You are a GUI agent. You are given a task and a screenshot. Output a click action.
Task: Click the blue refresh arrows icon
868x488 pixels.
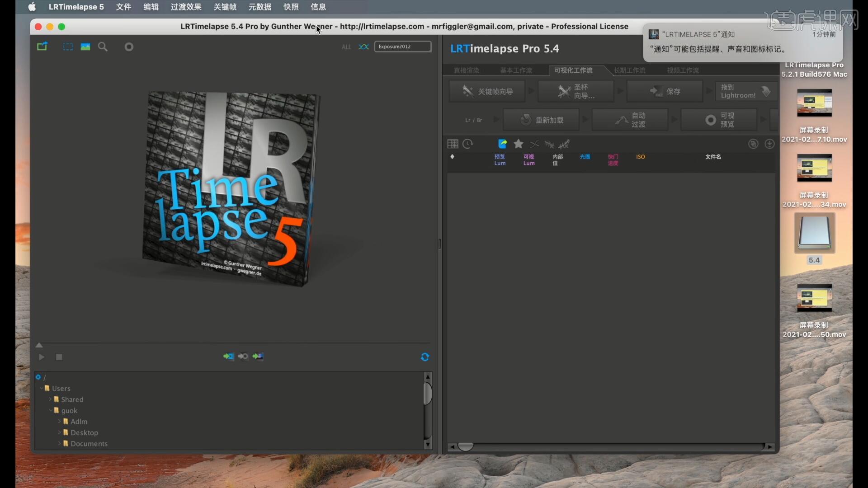point(425,357)
